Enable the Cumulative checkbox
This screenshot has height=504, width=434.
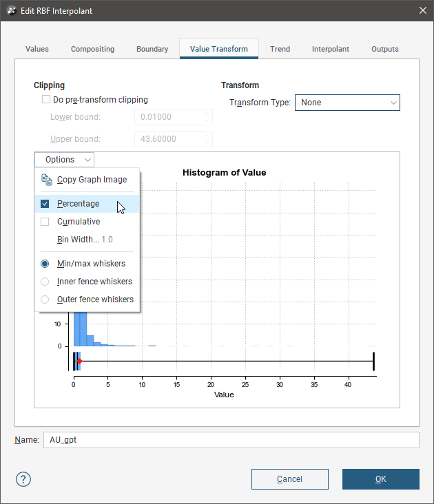click(45, 222)
